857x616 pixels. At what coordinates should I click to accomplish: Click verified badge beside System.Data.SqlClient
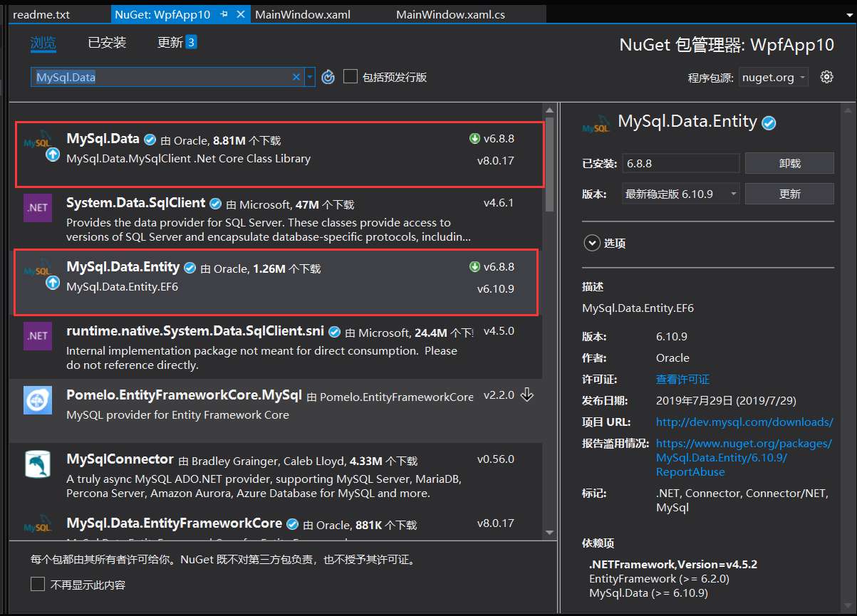pyautogui.click(x=216, y=204)
